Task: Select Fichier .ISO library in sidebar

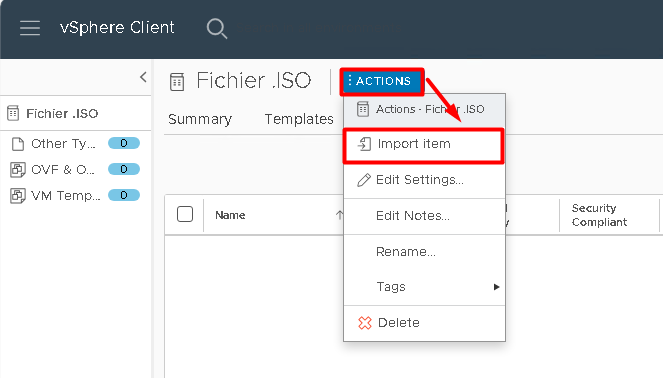Action: point(62,113)
